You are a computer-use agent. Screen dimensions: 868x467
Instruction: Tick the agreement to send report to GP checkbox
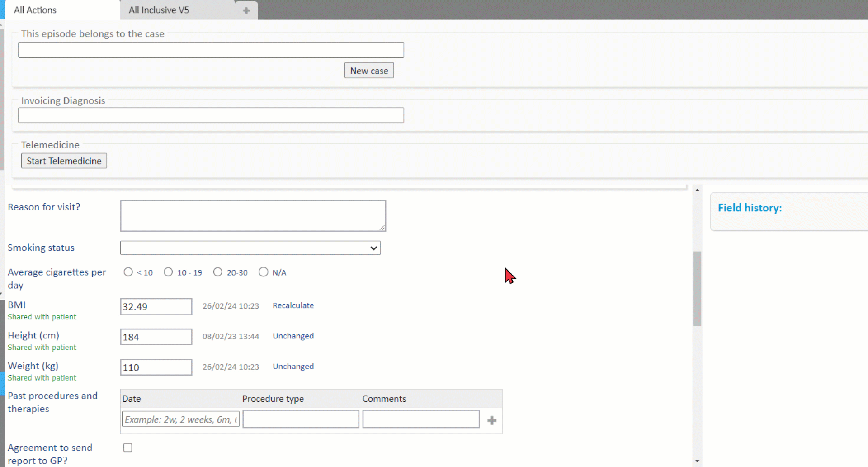point(128,448)
